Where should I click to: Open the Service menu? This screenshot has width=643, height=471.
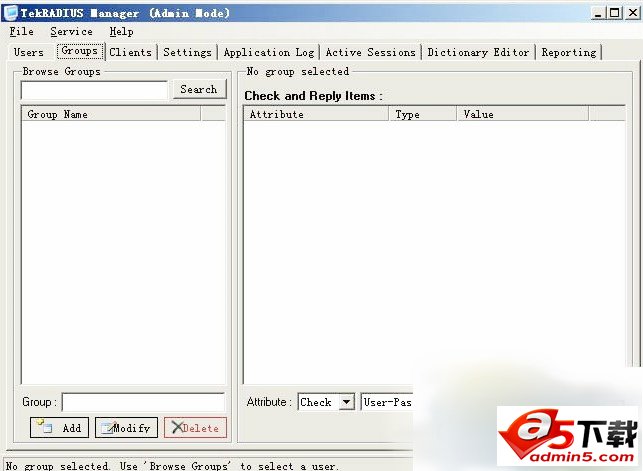click(x=71, y=32)
